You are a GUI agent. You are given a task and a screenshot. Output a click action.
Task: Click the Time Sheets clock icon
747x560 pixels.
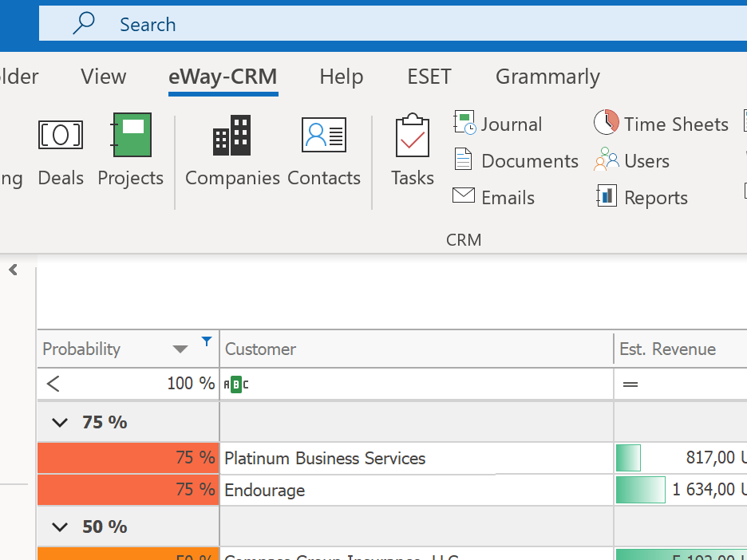point(606,122)
